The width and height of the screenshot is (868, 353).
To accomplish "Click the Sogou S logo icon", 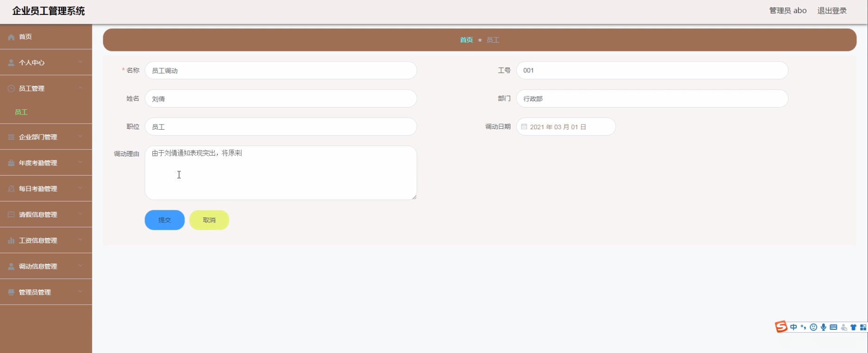I will [x=781, y=327].
